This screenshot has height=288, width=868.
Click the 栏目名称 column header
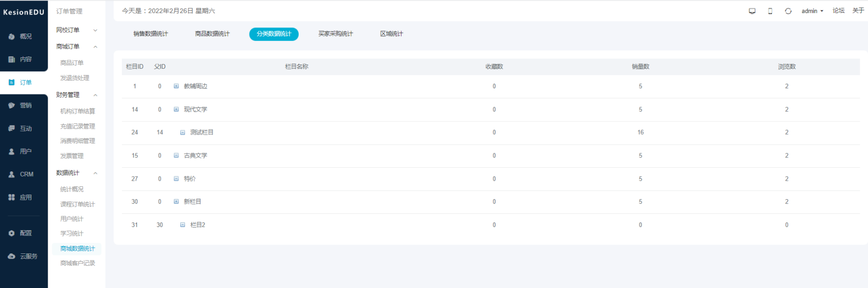coord(297,67)
